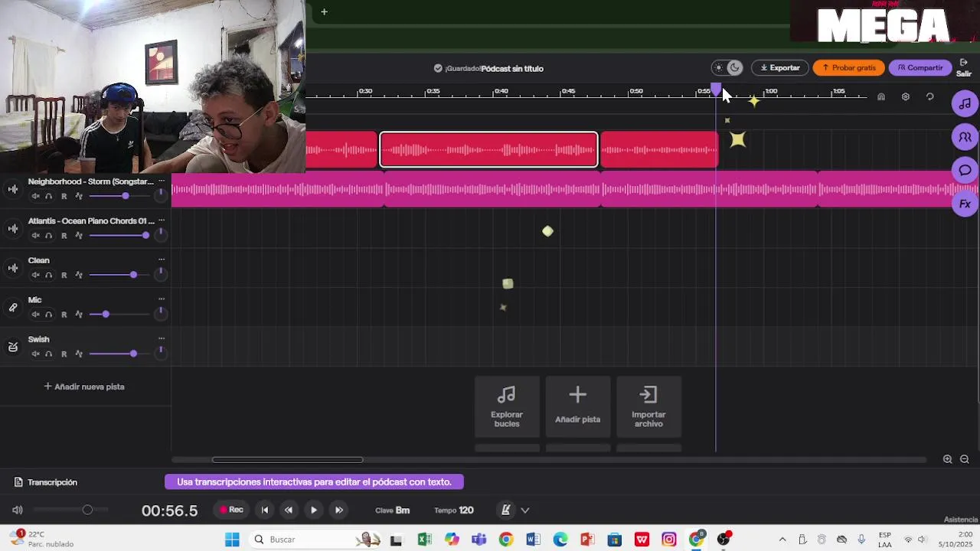Click Salir to exit the editor

[964, 68]
